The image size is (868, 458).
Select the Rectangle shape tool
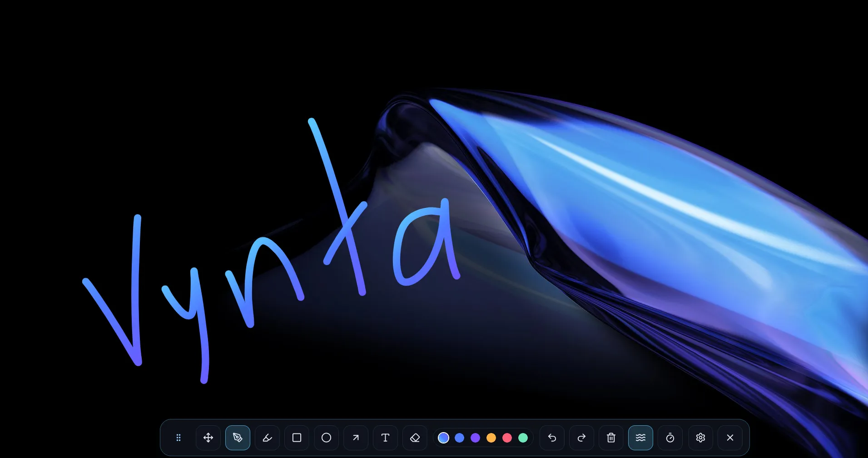pos(297,438)
